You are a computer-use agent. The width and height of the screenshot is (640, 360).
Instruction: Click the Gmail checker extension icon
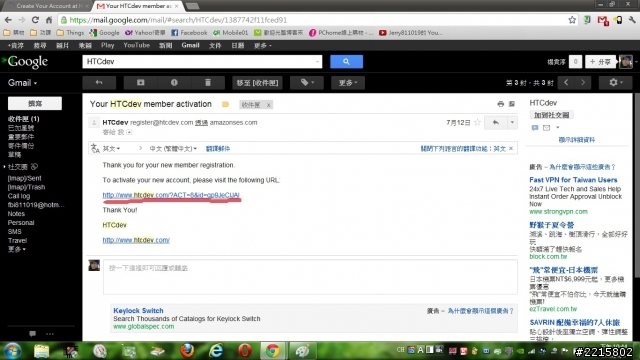click(603, 20)
